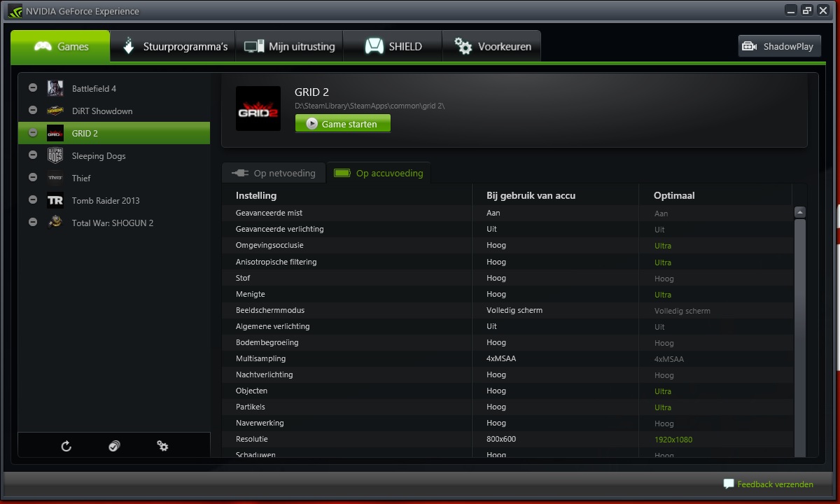Viewport: 840px width, 504px height.
Task: Click the feedback speech bubble icon
Action: [x=729, y=484]
